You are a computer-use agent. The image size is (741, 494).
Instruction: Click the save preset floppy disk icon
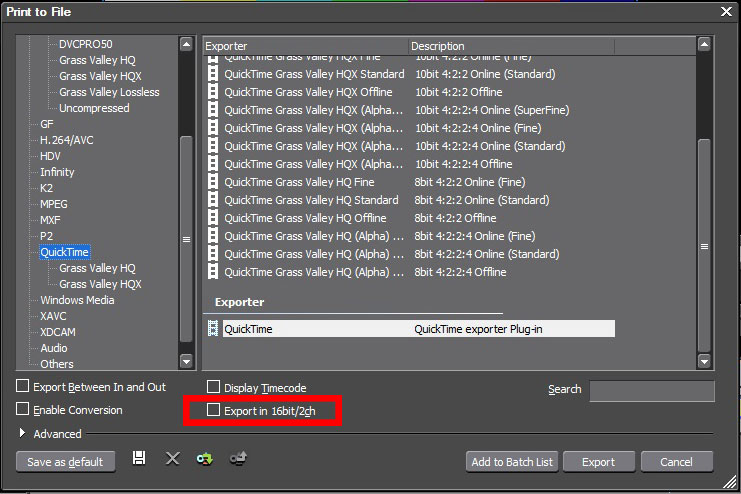tap(139, 458)
